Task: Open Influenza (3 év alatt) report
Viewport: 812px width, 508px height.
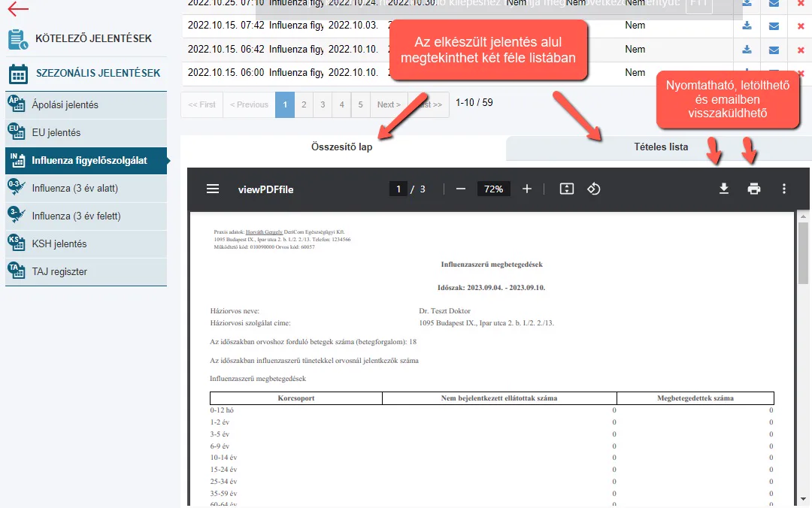Action: tap(86, 189)
